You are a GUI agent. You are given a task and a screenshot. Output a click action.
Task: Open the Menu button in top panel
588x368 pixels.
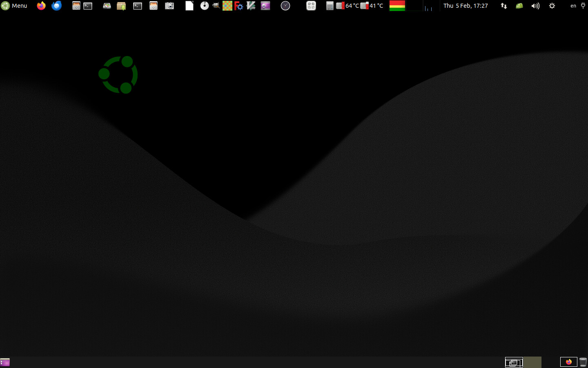click(14, 6)
